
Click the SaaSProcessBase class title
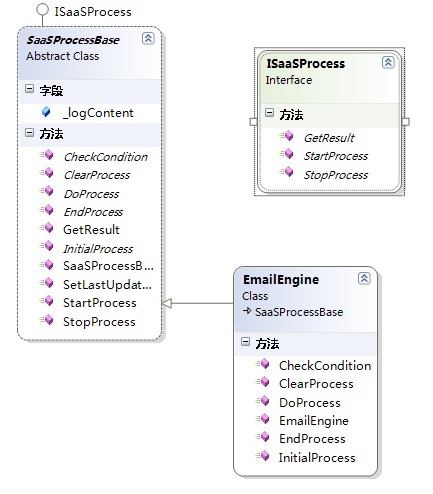[73, 40]
